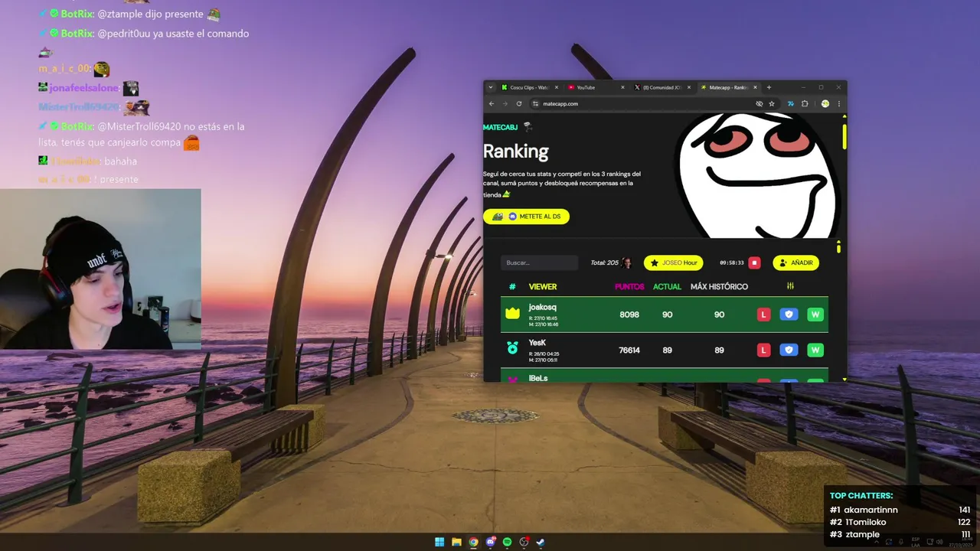Open a new browser tab

coord(769,87)
